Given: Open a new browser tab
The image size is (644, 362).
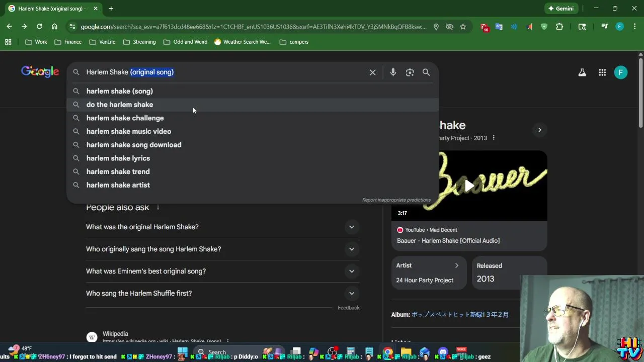Looking at the screenshot, I should tap(111, 9).
